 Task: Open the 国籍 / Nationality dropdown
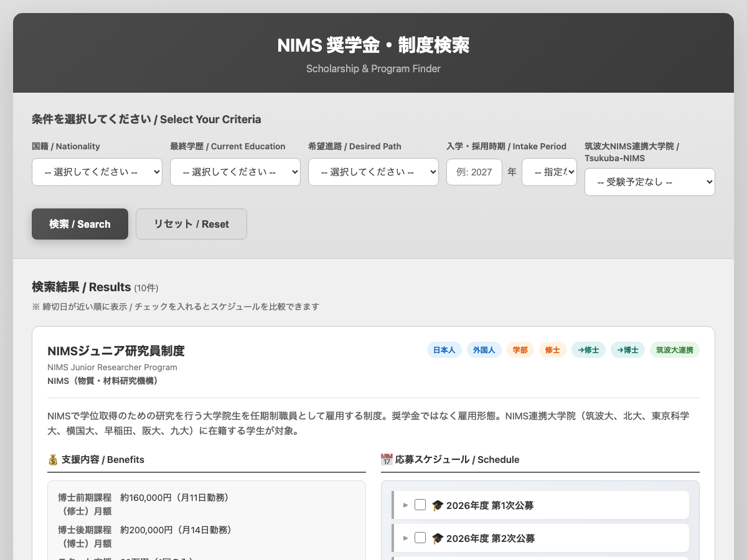(x=97, y=172)
